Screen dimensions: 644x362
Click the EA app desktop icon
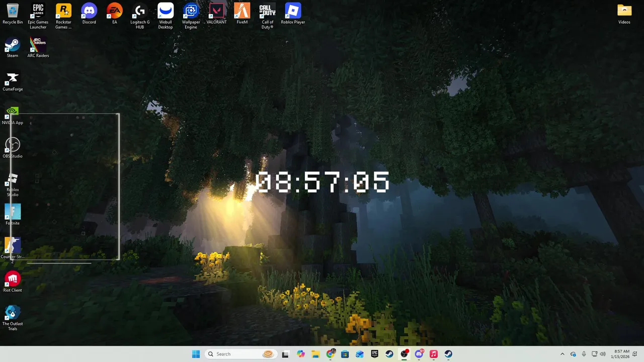click(x=115, y=14)
